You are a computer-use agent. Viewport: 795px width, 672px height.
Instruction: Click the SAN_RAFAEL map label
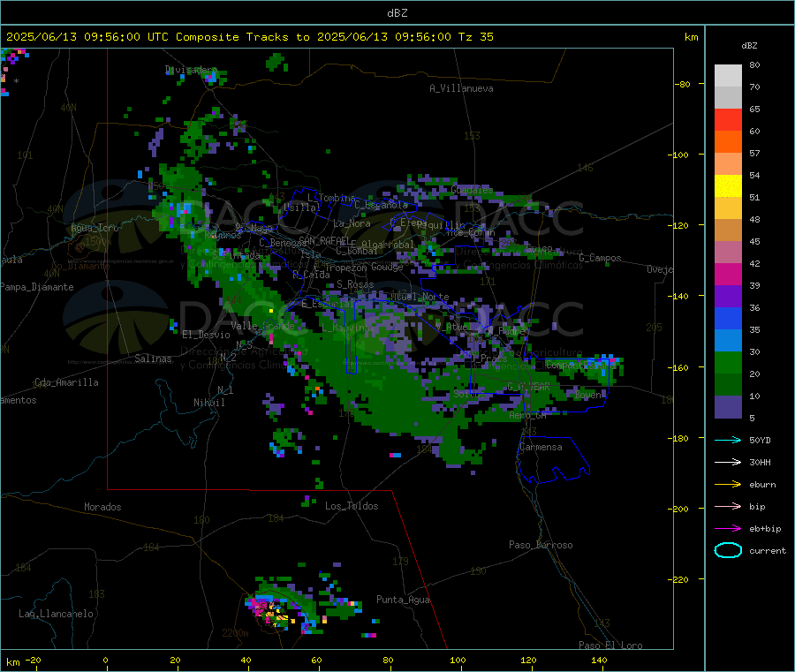[324, 240]
